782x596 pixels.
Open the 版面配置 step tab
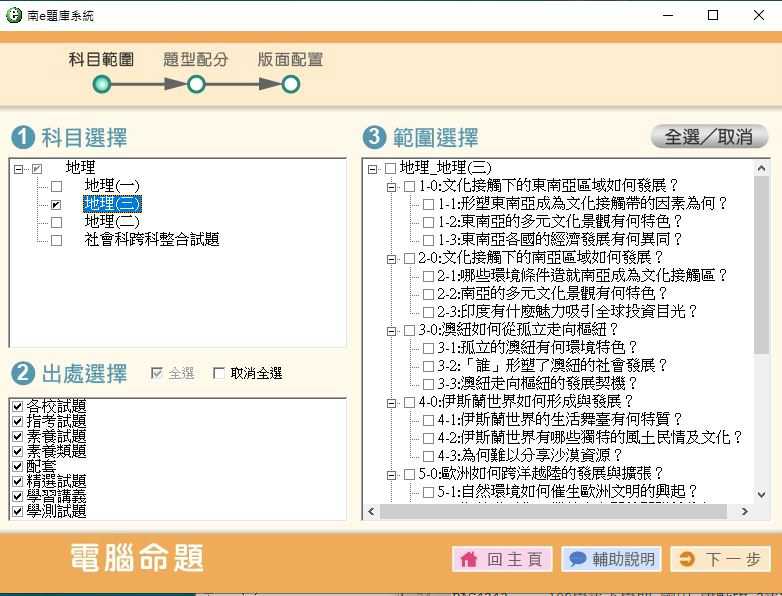[x=290, y=59]
